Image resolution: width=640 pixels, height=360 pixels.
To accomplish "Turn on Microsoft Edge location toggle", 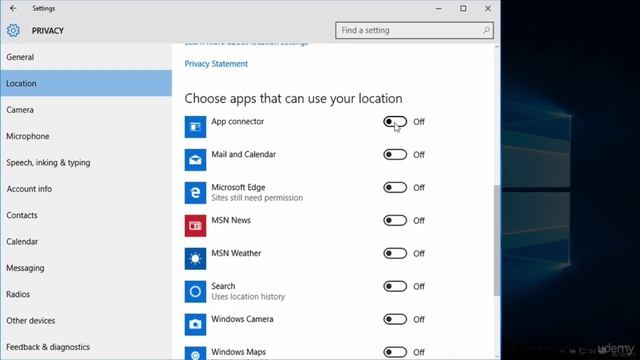I will (395, 187).
